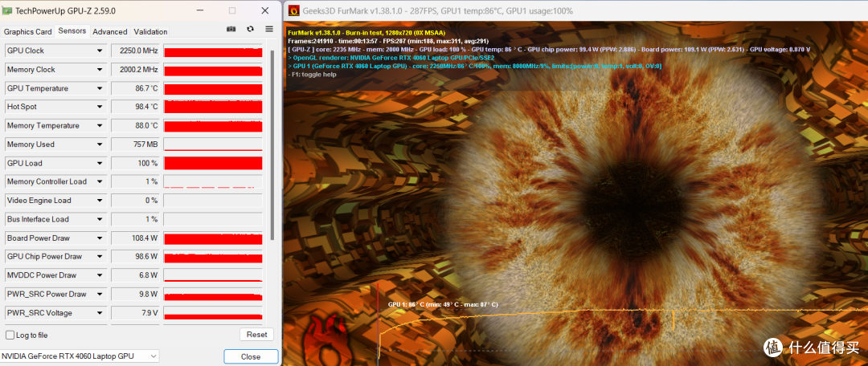This screenshot has width=868, height=366.
Task: Open the Validation tab
Action: click(x=150, y=31)
